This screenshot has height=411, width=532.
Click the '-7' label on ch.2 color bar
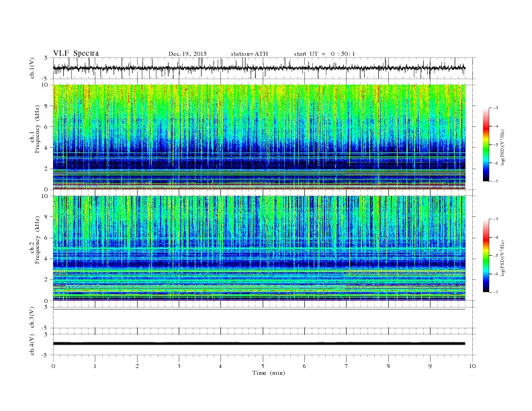(x=495, y=292)
